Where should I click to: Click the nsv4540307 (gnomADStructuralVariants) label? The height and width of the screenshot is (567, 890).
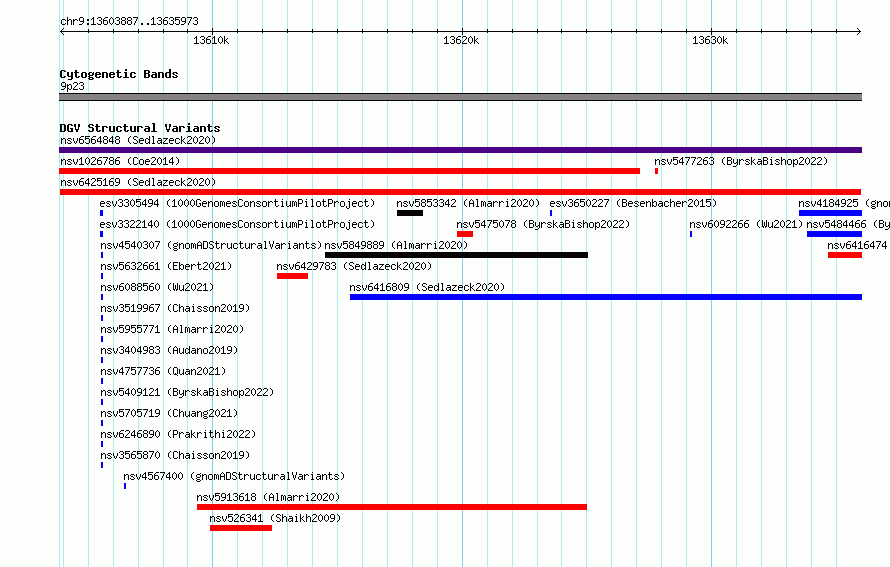click(x=211, y=245)
